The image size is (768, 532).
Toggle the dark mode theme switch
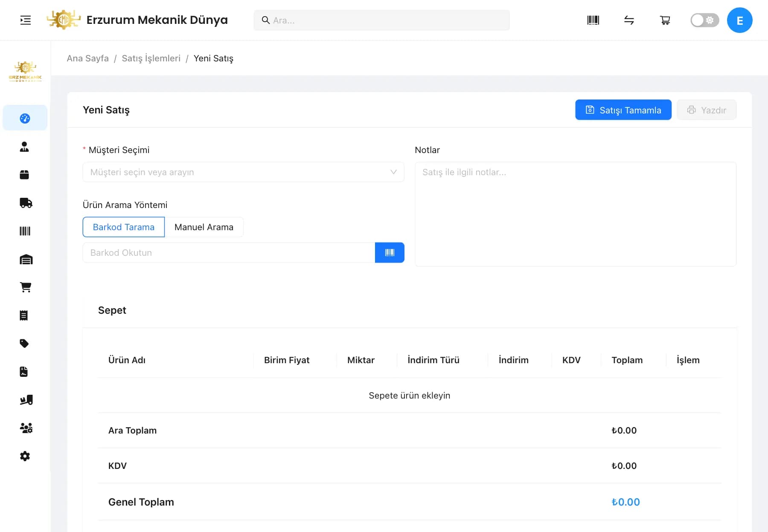point(704,20)
